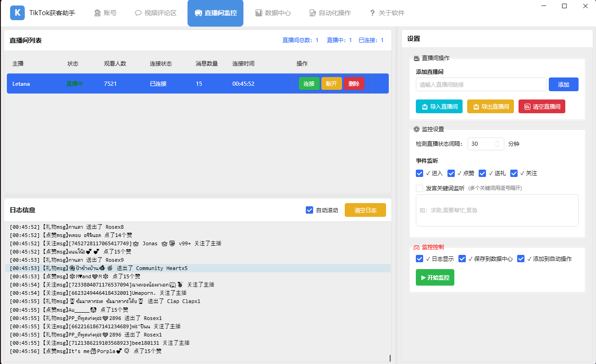Click the 导入直播间 button

(439, 106)
